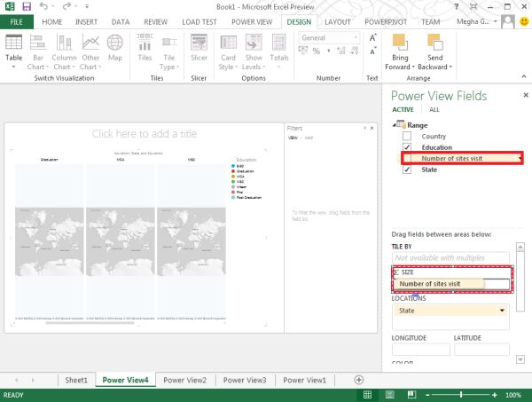Open the Bar Chart visualization menu
Screen dimensions: 532x402
[37, 52]
